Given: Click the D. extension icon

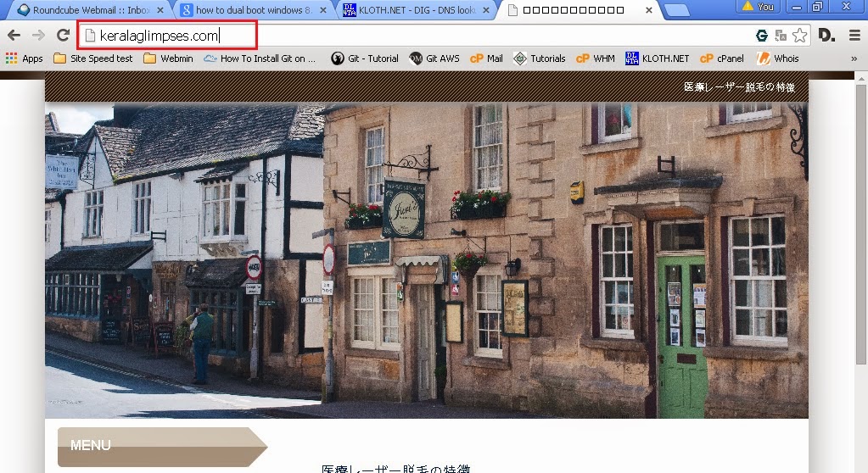Looking at the screenshot, I should (x=826, y=36).
